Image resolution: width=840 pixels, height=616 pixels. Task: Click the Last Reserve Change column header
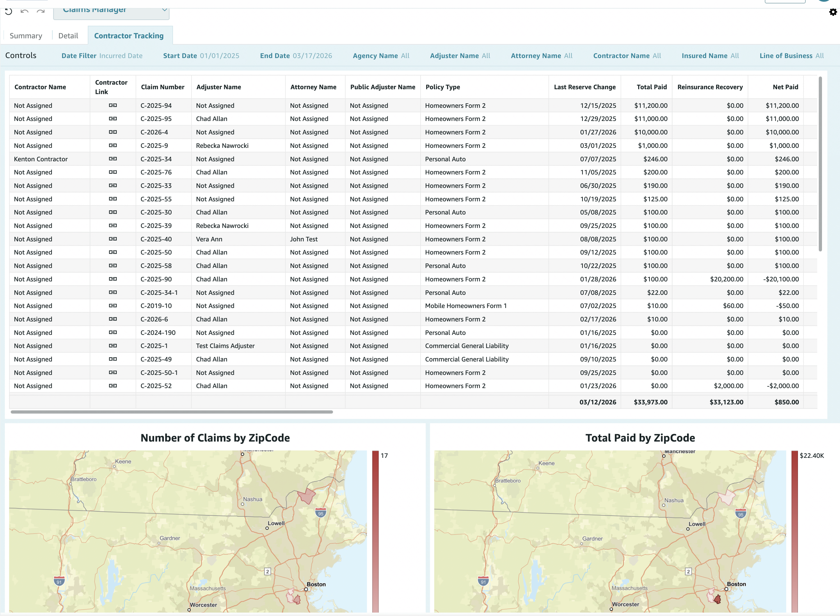pyautogui.click(x=584, y=87)
